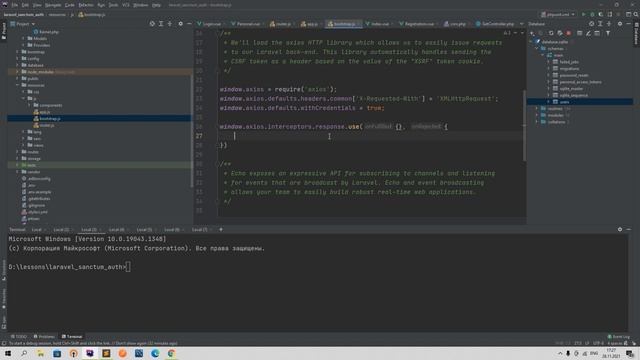Open the Problems tool window tab
This screenshot has height=360, width=640.
click(44, 337)
